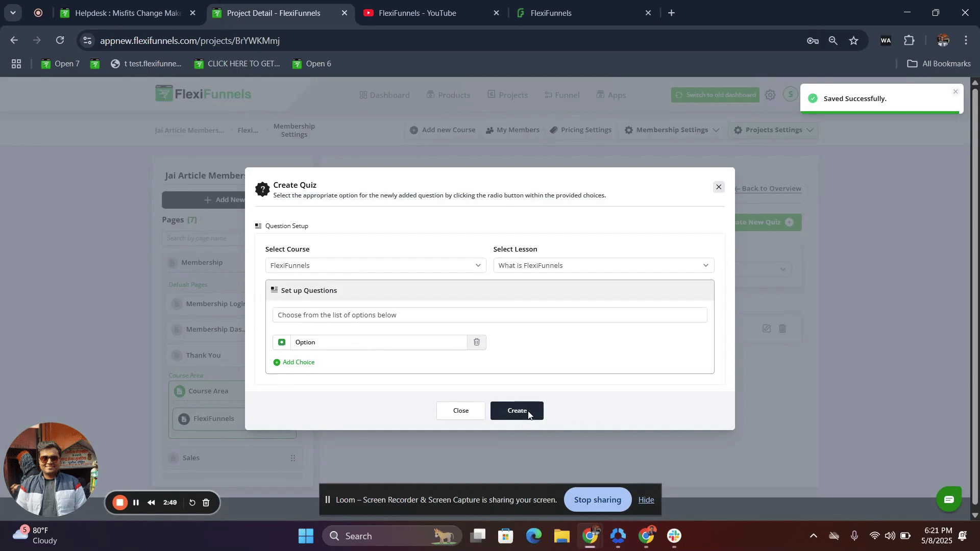The width and height of the screenshot is (980, 551).
Task: Close the Create Quiz dialog with X
Action: (718, 187)
